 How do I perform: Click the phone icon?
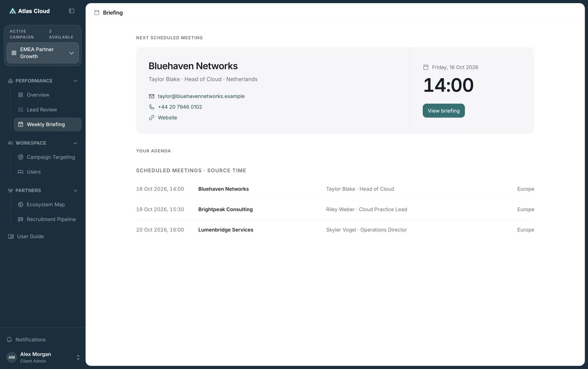152,107
